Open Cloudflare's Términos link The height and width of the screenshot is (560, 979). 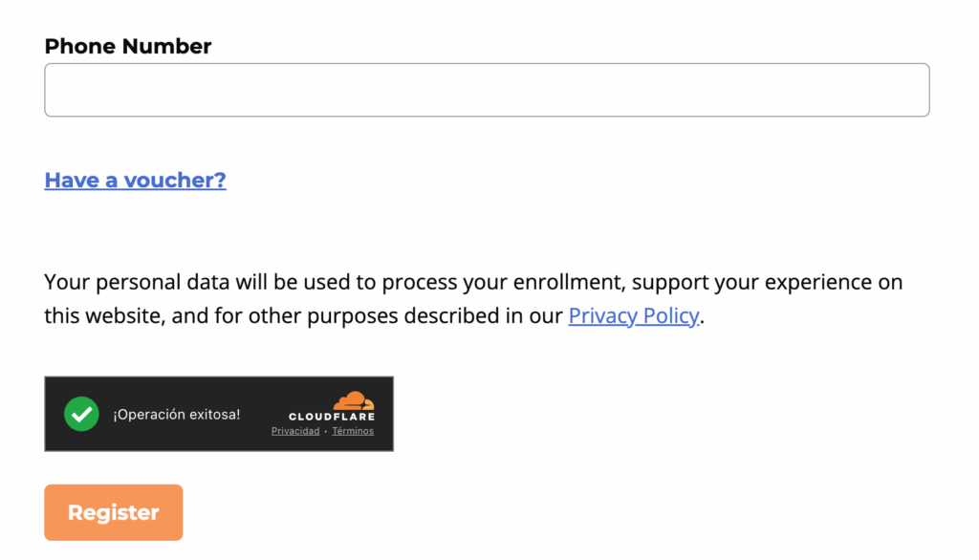353,432
